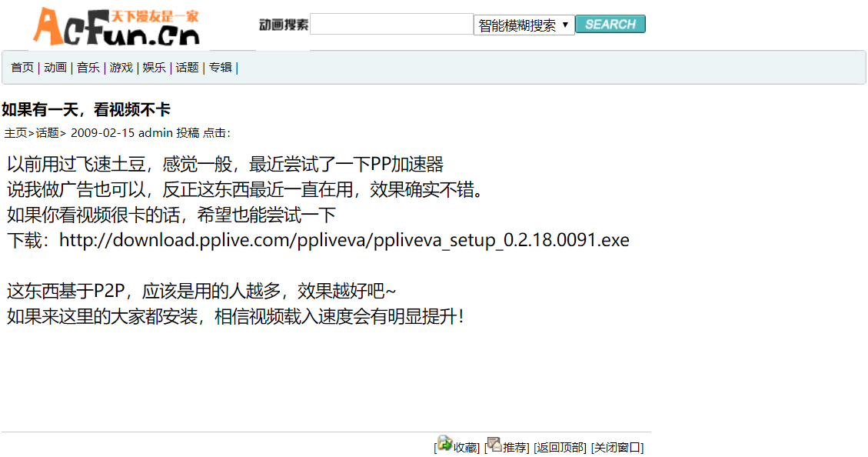Click the admin author text

click(155, 133)
